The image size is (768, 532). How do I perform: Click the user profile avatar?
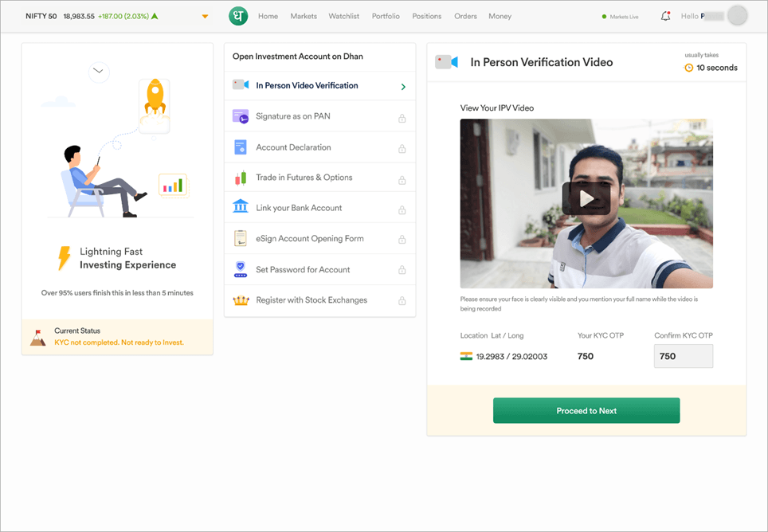click(738, 16)
